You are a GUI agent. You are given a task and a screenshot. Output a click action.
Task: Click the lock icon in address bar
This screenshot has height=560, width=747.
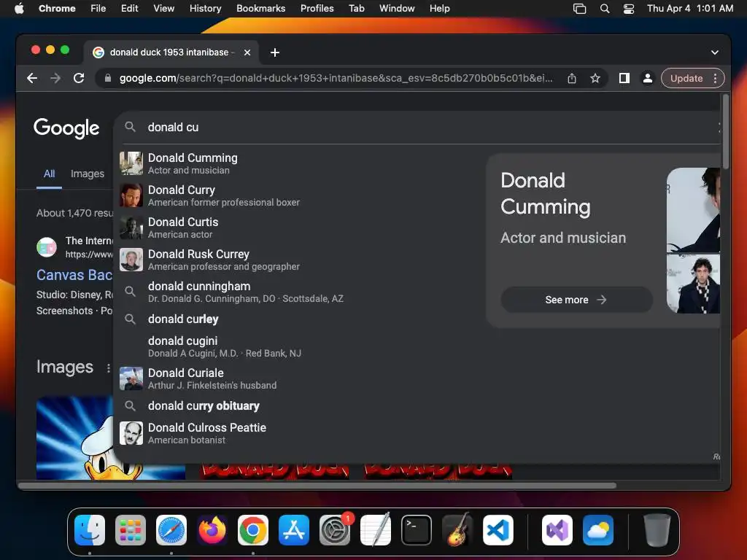coord(108,78)
